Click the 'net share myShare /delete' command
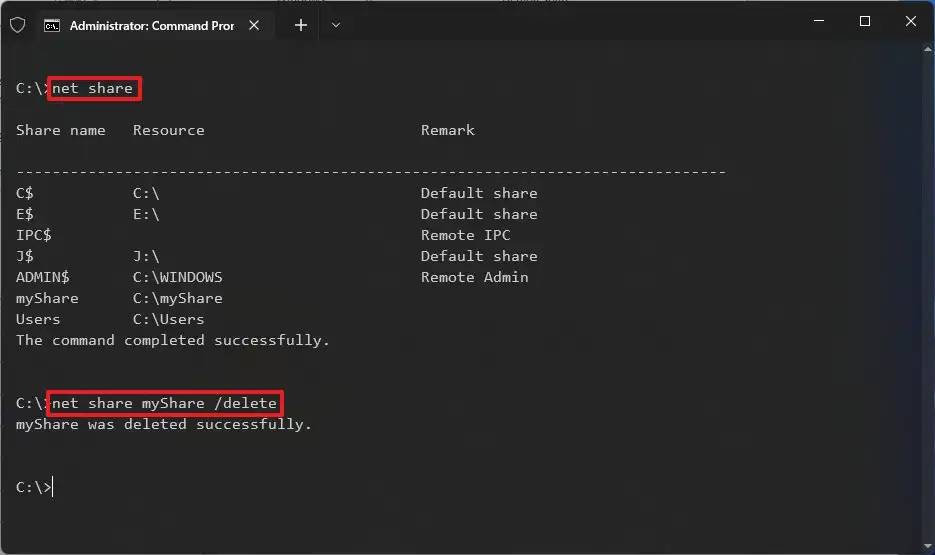935x555 pixels. click(x=165, y=403)
